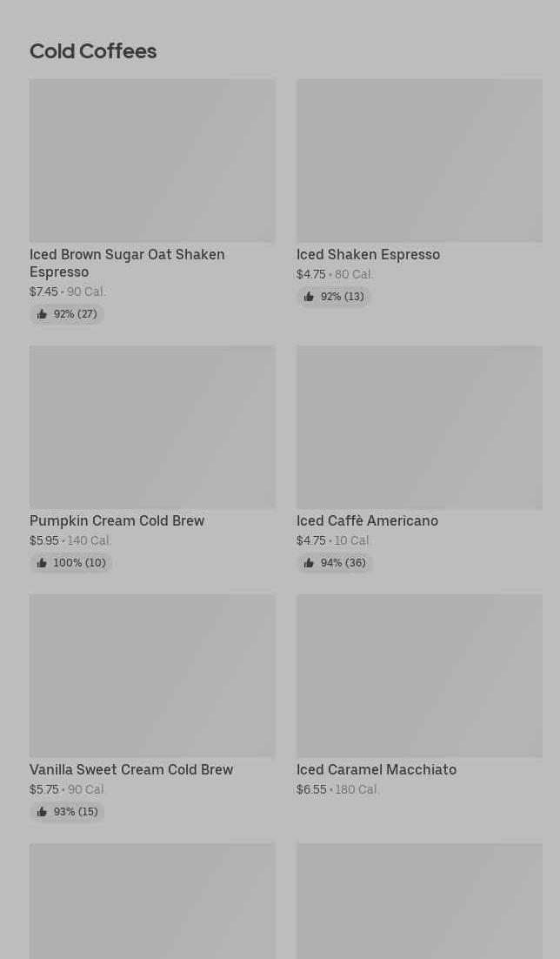Click thumbs-up icon under Iced Caffè Americano
This screenshot has width=560, height=959.
(309, 563)
